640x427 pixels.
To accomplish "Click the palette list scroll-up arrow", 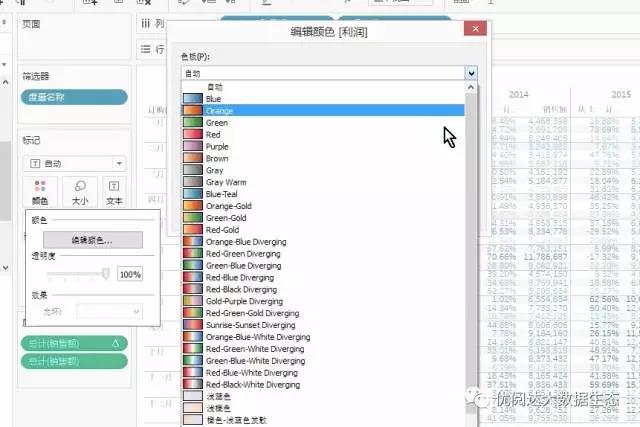I will click(x=471, y=87).
